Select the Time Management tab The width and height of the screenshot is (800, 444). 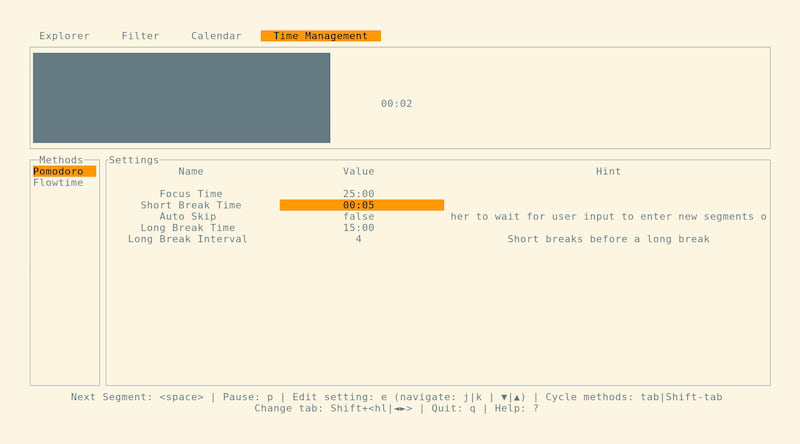point(320,36)
